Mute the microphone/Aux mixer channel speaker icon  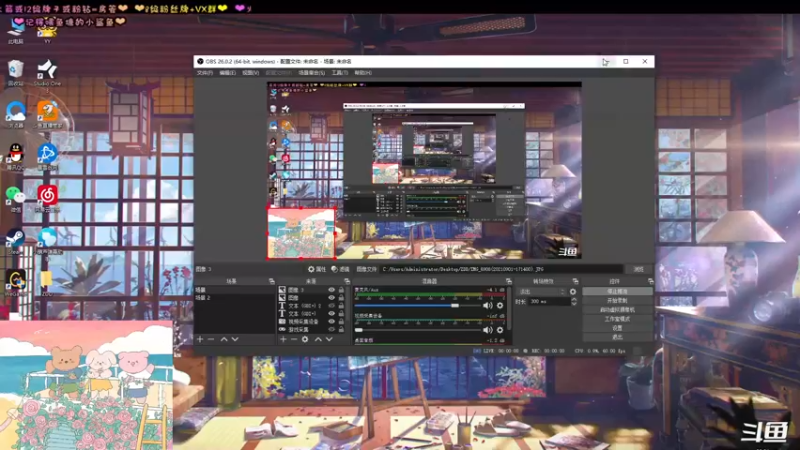point(488,306)
